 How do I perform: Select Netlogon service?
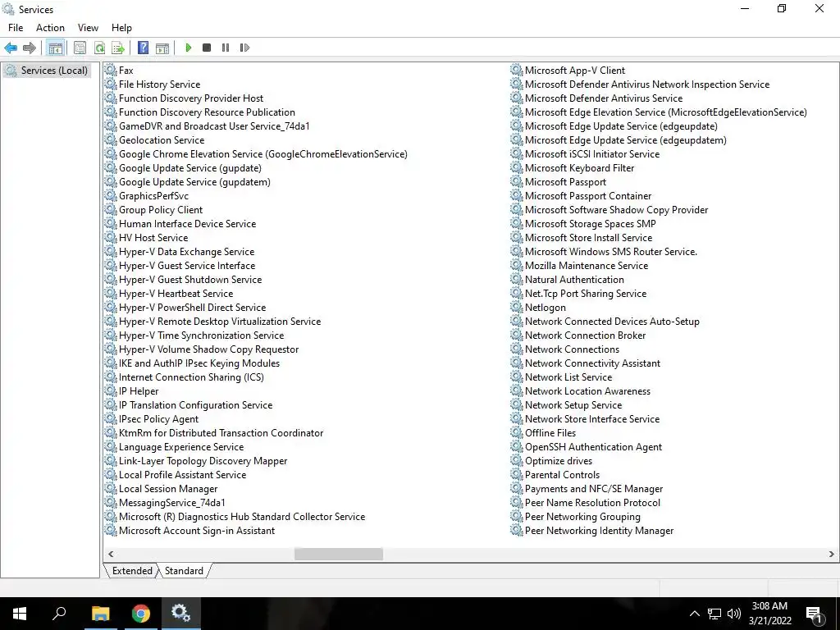pyautogui.click(x=546, y=307)
